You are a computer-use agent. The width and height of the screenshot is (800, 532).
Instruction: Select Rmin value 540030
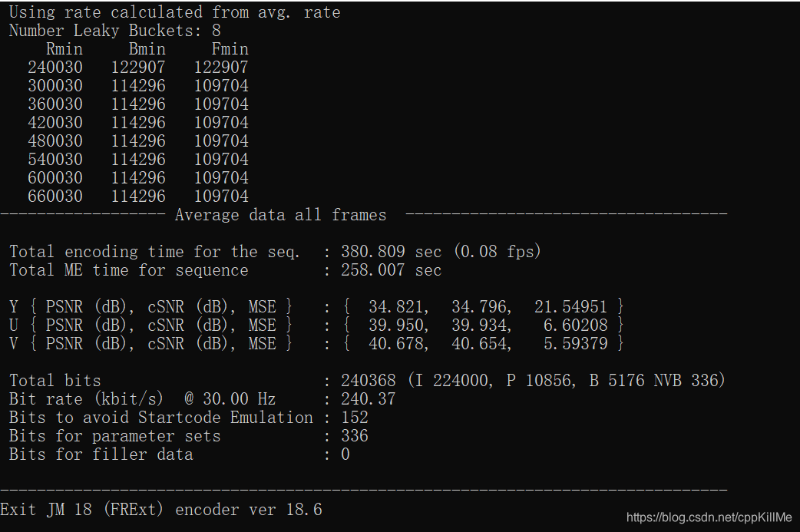coord(55,159)
